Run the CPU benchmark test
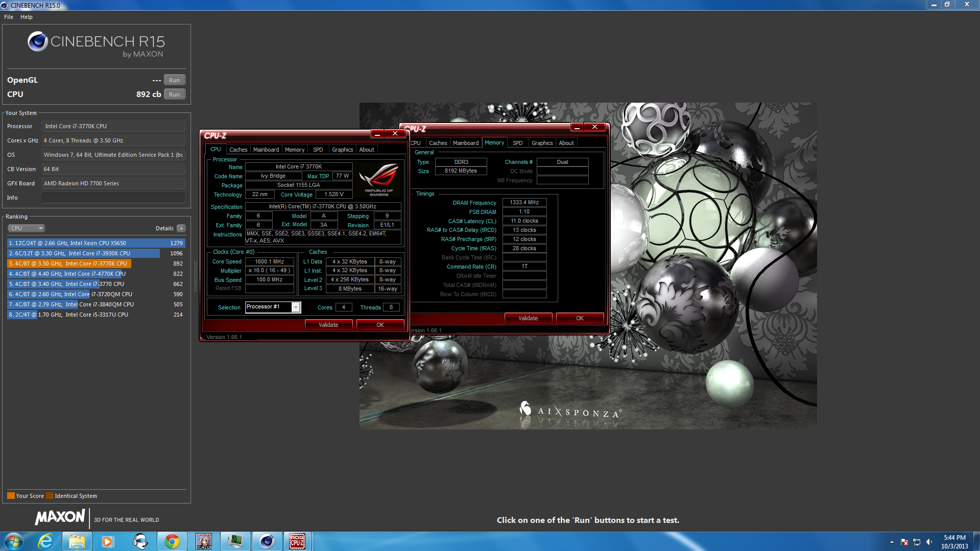 coord(175,94)
